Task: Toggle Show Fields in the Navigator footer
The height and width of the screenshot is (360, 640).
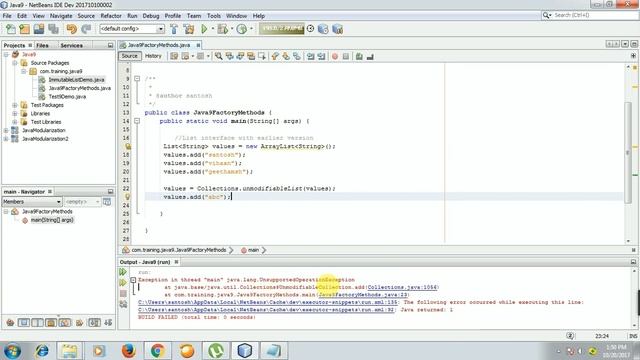Action: tap(24, 323)
